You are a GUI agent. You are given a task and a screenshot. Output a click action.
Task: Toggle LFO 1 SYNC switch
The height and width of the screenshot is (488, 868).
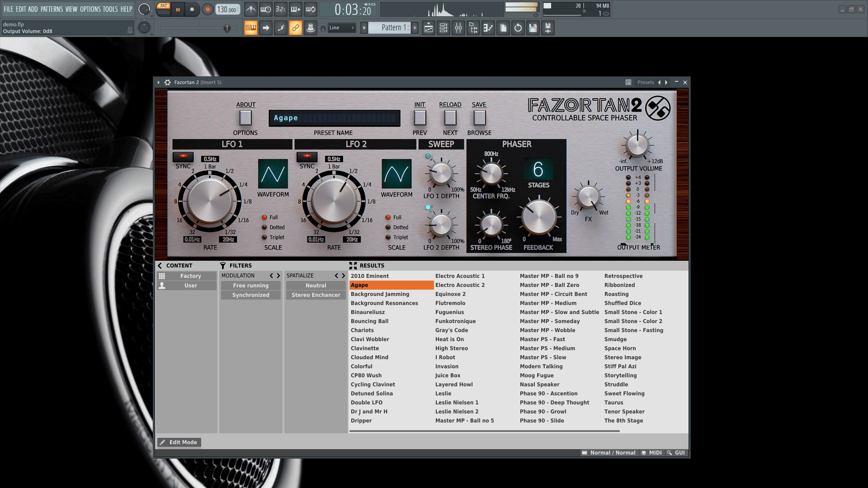pyautogui.click(x=183, y=156)
